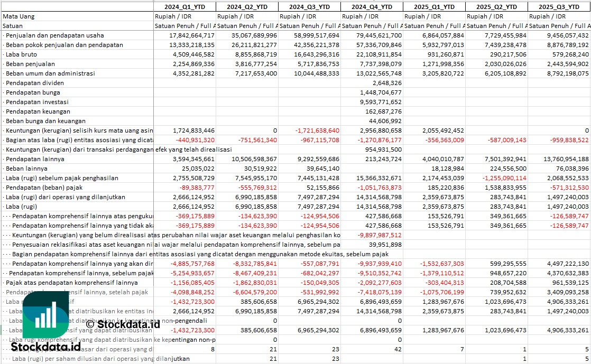This screenshot has height=364, width=591.
Task: Click cell value 79,445,621,700
Action: point(379,35)
